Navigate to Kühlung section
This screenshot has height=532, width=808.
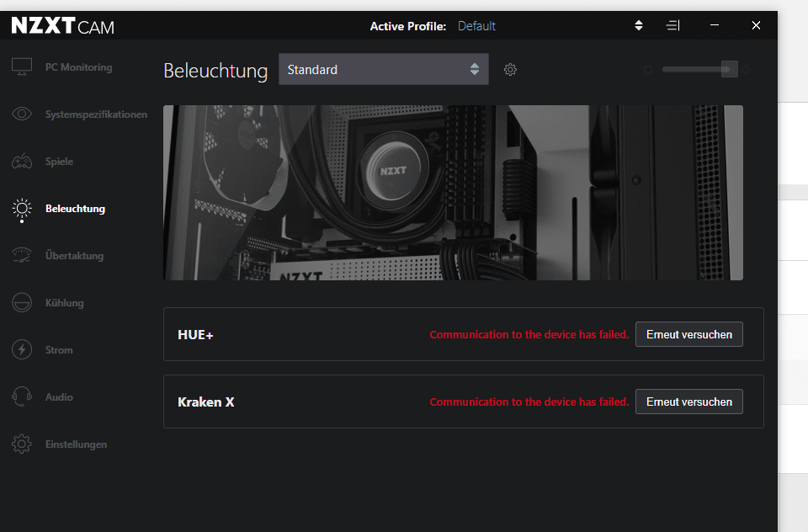[65, 302]
